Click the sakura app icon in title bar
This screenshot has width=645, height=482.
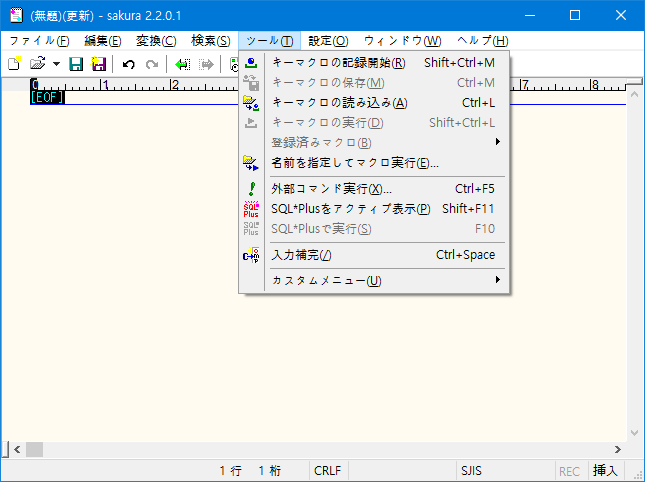click(x=16, y=15)
